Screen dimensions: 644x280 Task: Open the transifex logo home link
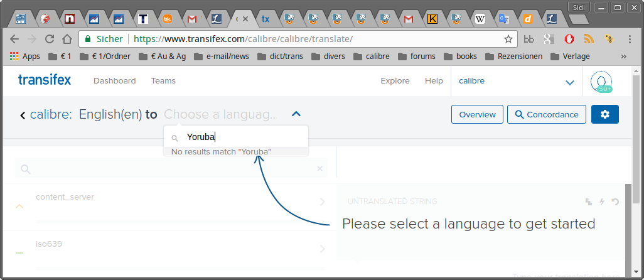pyautogui.click(x=45, y=80)
